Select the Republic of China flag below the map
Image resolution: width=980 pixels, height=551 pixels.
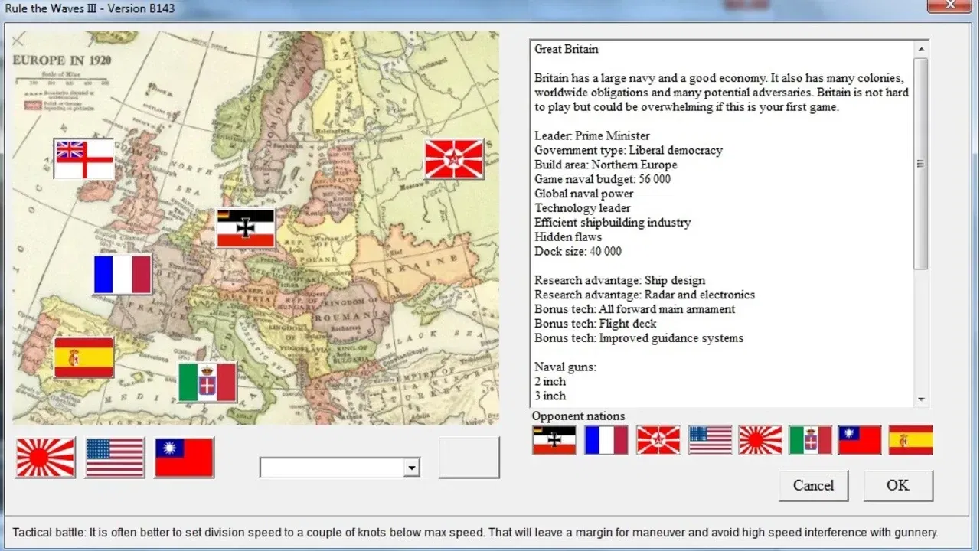coord(183,457)
